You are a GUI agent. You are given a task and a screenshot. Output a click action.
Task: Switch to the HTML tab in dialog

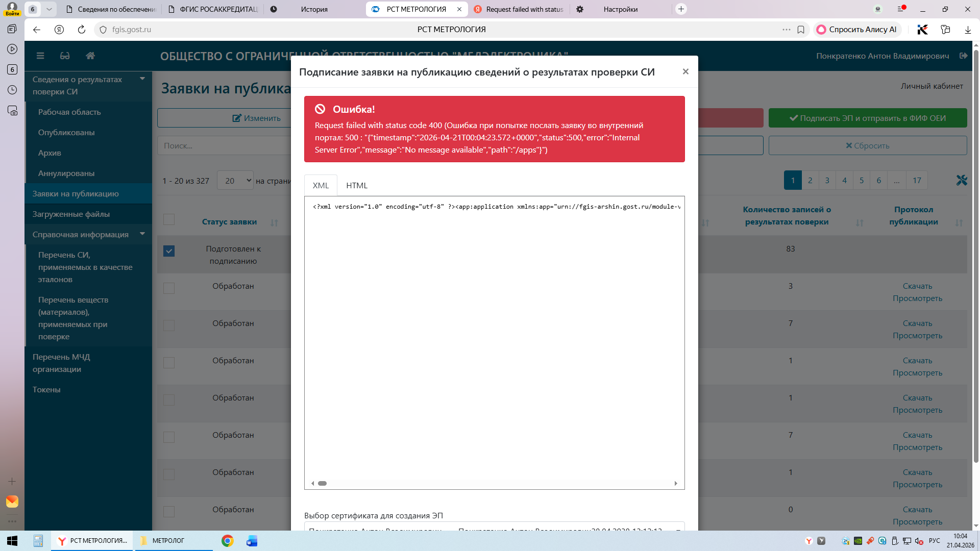[356, 186]
